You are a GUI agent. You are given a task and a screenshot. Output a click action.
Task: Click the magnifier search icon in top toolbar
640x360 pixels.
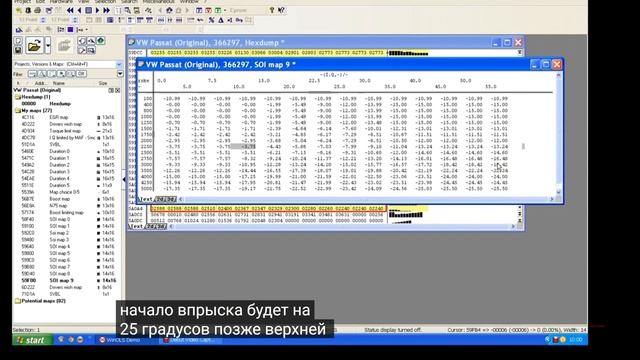pos(127,10)
